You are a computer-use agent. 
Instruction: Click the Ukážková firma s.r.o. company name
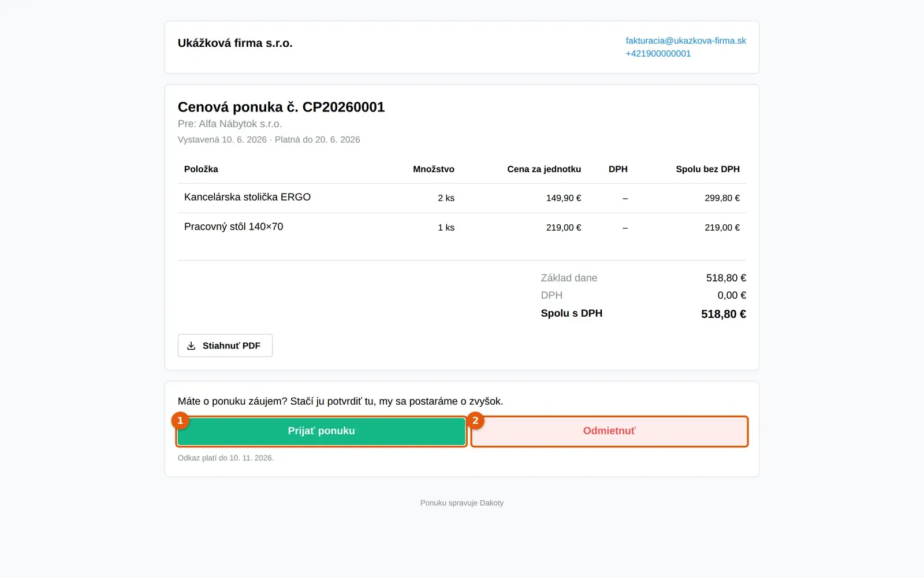pos(235,43)
